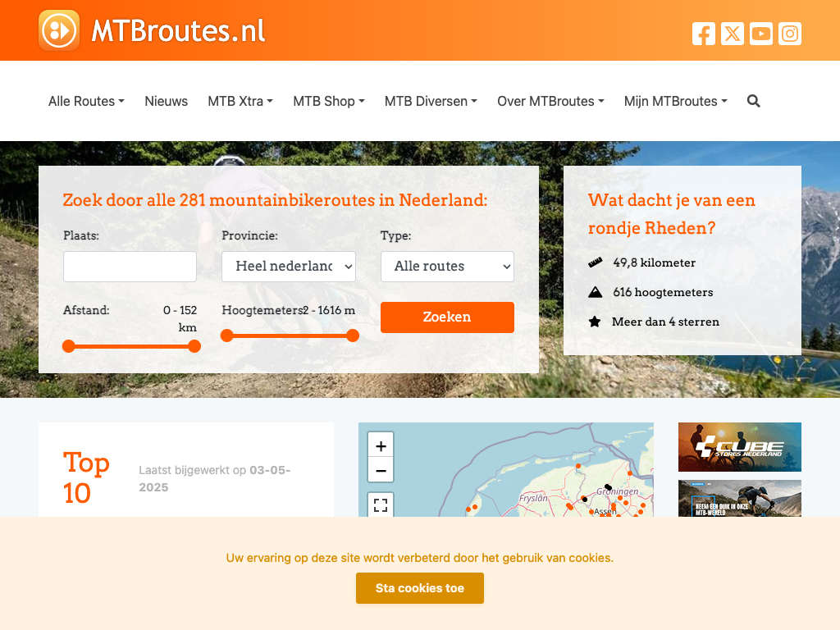Viewport: 840px width, 630px height.
Task: Click the Hoogtemeters slider right handle
Action: click(353, 336)
